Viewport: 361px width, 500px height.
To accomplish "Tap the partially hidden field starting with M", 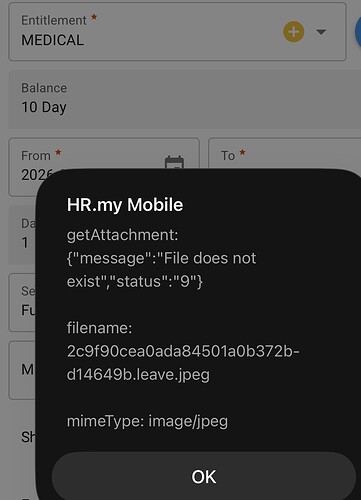I will pos(22,370).
